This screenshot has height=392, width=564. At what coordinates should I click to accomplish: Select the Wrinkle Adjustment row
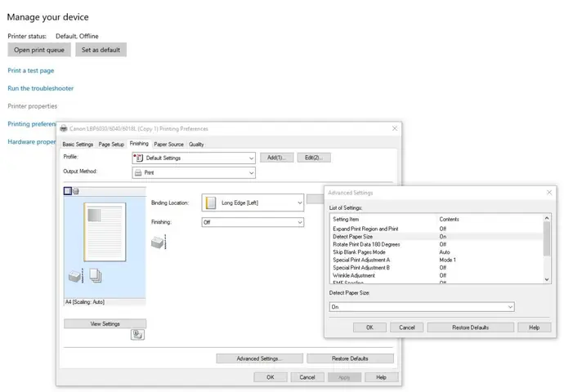[436, 275]
